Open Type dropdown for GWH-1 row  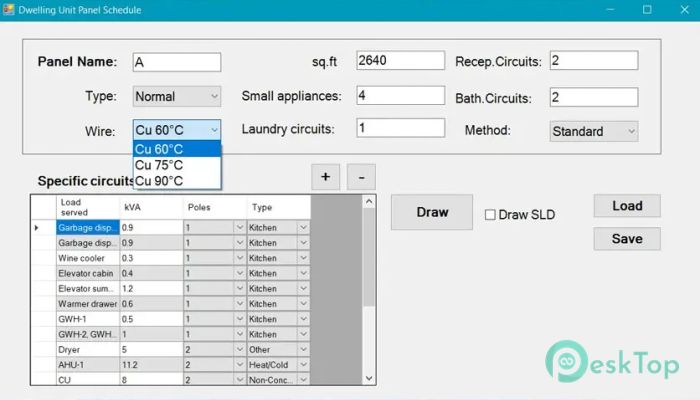coord(303,319)
